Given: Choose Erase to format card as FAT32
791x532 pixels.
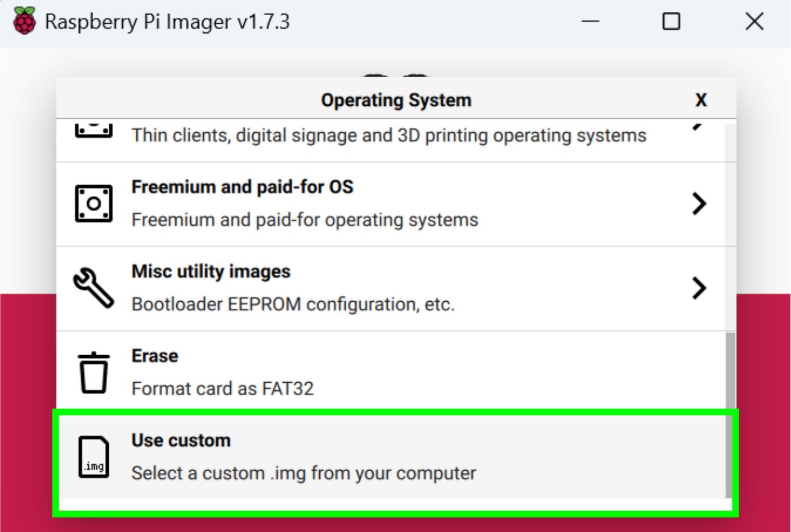Looking at the screenshot, I should [394, 372].
